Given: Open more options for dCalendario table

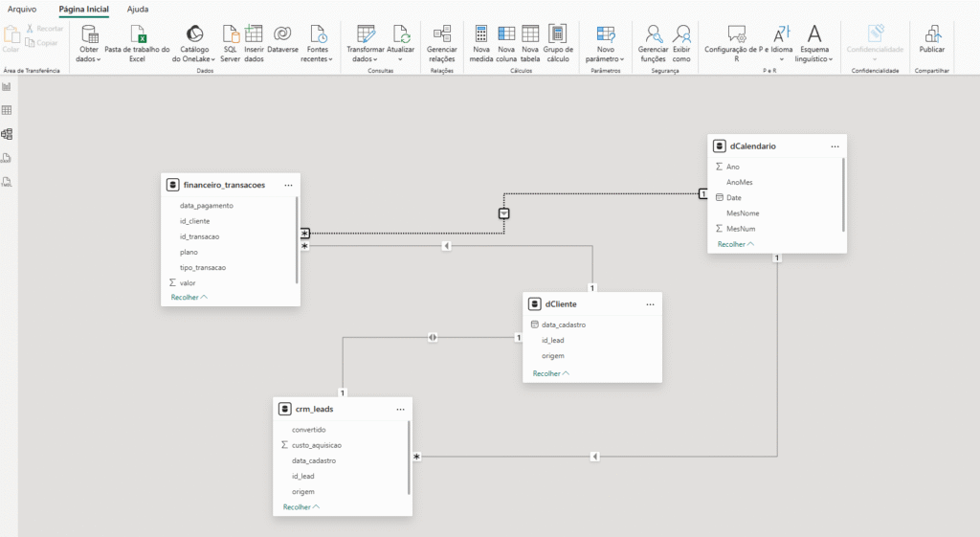Looking at the screenshot, I should point(835,146).
